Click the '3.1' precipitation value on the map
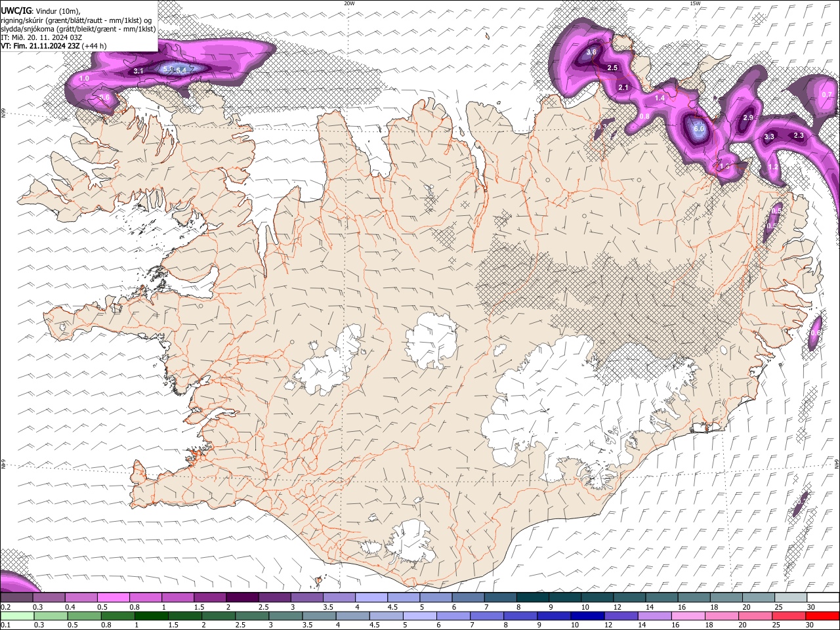This screenshot has height=630, width=840. 138,70
